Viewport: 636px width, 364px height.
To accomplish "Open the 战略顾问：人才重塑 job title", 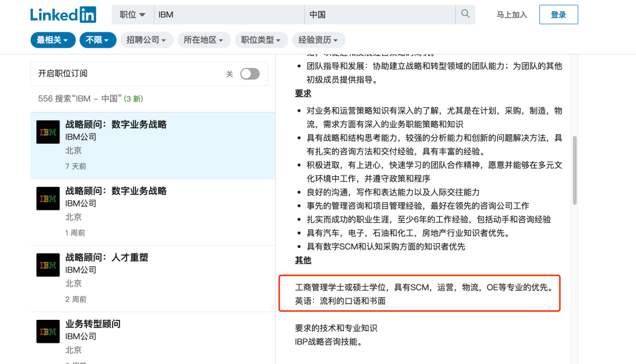I will [107, 257].
